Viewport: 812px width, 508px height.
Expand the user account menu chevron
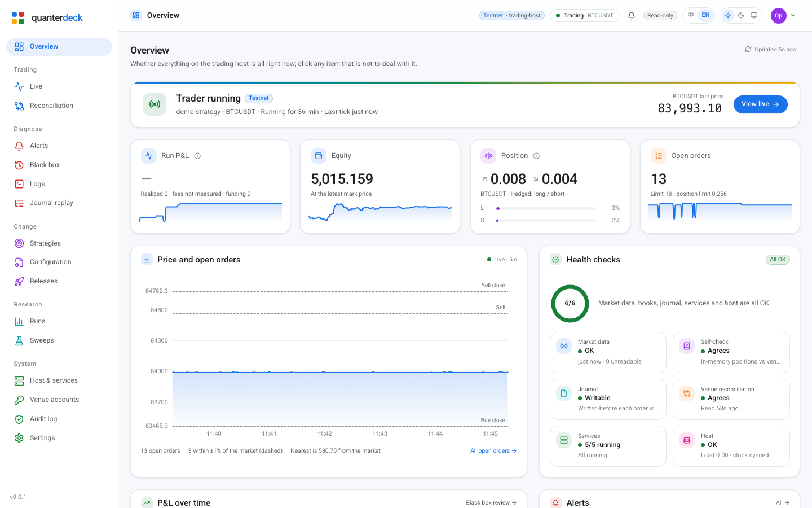click(793, 16)
